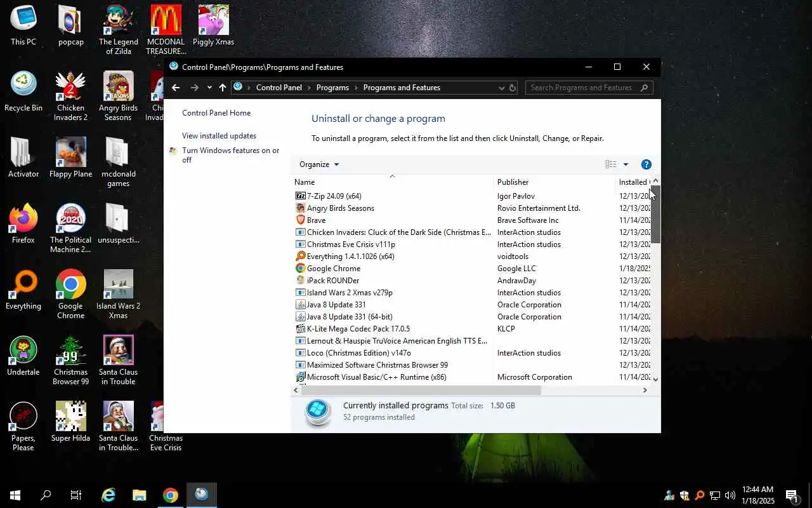Image resolution: width=812 pixels, height=508 pixels.
Task: Expand the address bar history dropdown
Action: click(x=501, y=88)
